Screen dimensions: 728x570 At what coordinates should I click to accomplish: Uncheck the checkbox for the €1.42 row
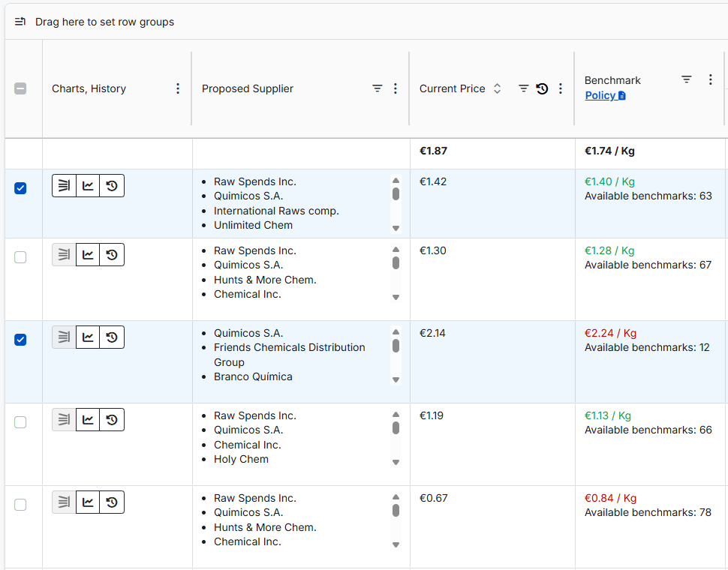pos(20,188)
